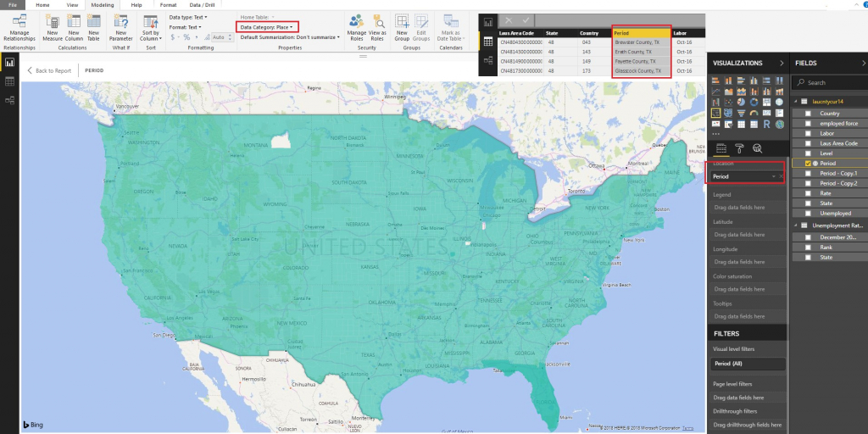The height and width of the screenshot is (434, 868).
Task: Open the File menu
Action: tap(12, 5)
